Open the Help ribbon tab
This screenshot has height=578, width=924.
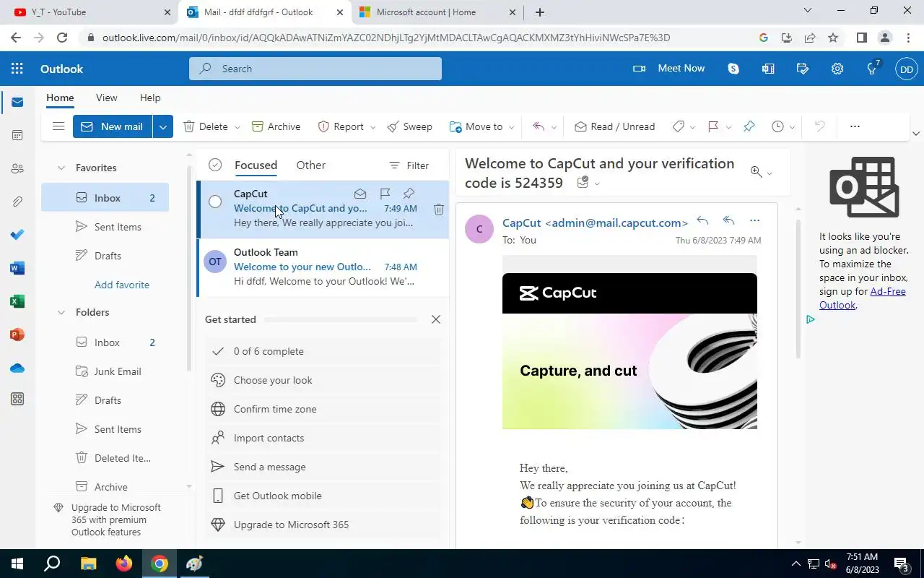150,98
